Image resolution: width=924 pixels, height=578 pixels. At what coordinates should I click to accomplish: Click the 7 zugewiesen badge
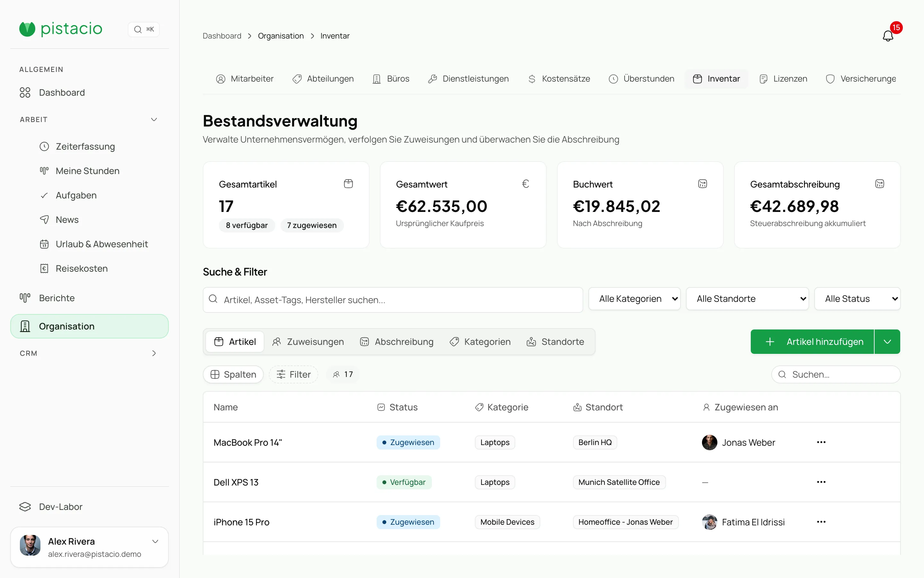(312, 225)
